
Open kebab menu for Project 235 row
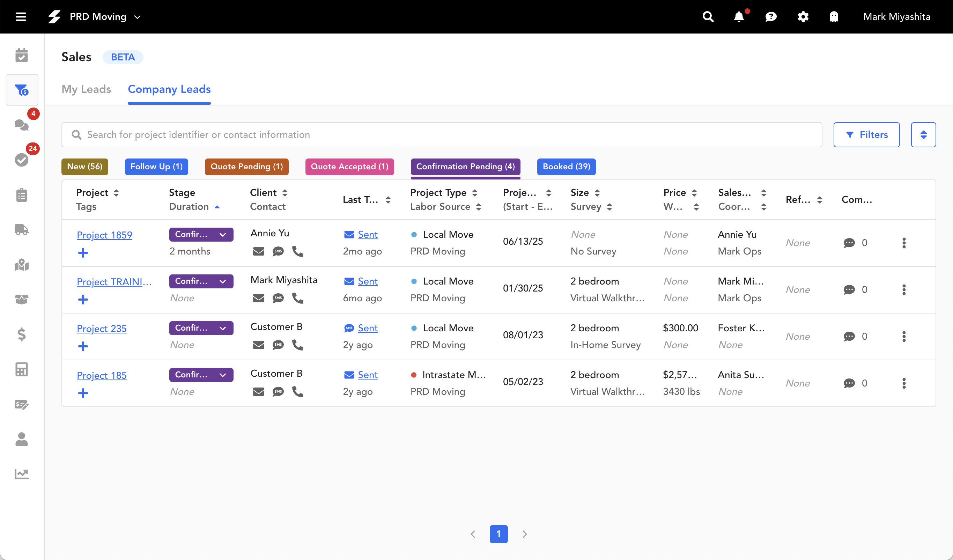click(x=904, y=336)
